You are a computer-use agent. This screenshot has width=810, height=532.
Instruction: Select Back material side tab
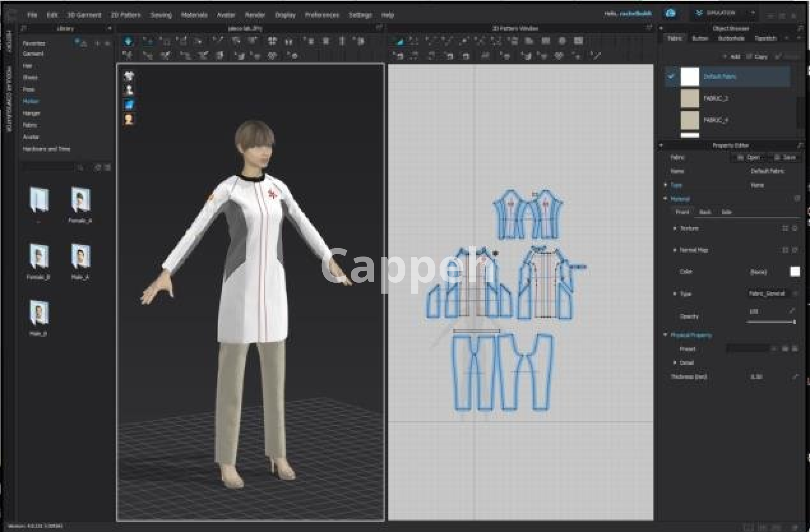coord(705,212)
